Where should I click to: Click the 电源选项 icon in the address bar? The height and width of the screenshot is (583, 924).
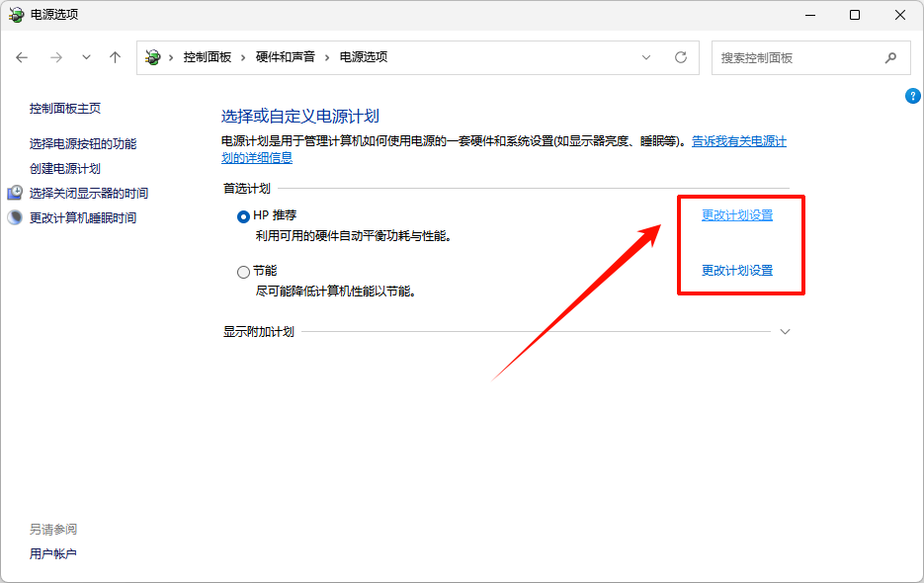[152, 57]
